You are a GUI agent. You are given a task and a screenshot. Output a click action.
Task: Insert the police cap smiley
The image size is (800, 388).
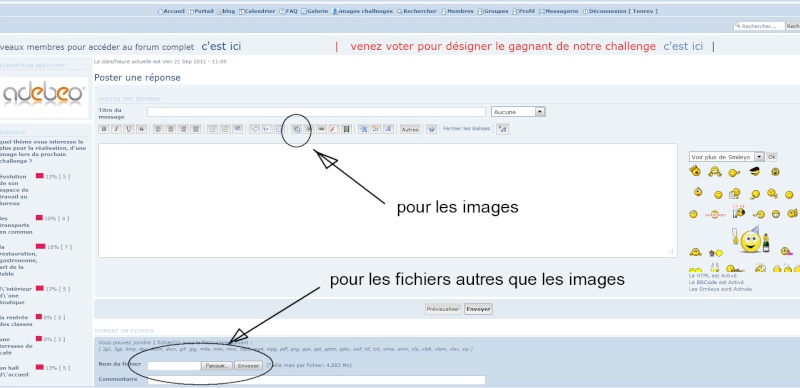click(x=755, y=171)
